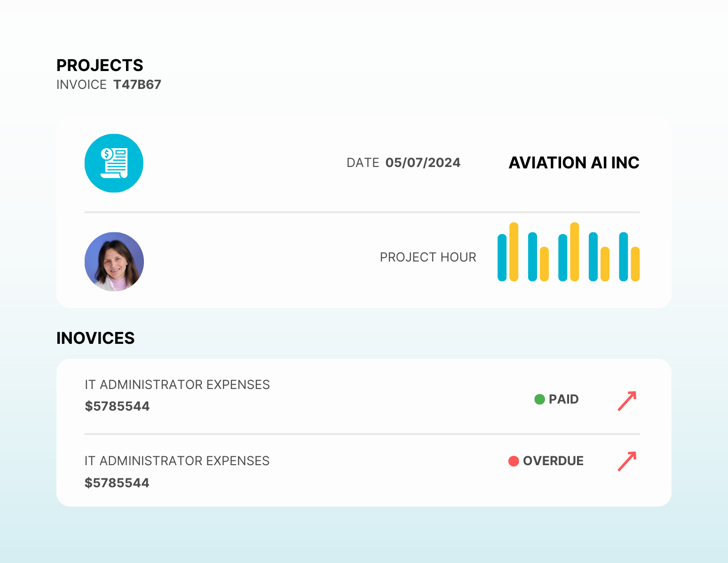Click the $5785544 amount on the paid invoice

point(117,406)
